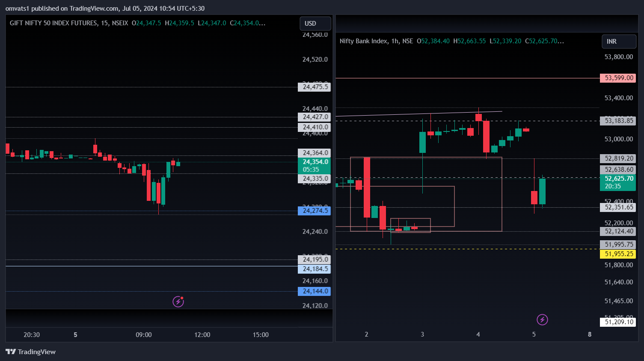Click date 8 on Bank Nifty time axis
This screenshot has width=644, height=361.
point(590,334)
